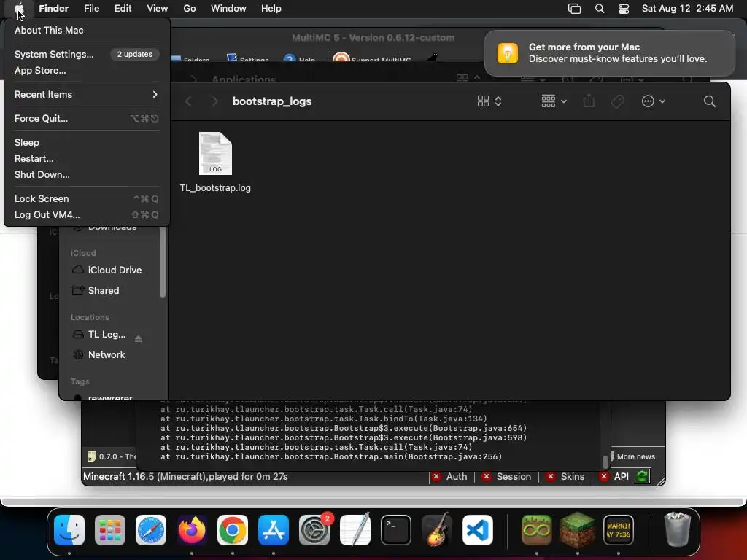Click the Share icon in Finder toolbar
This screenshot has width=747, height=560.
coord(589,101)
